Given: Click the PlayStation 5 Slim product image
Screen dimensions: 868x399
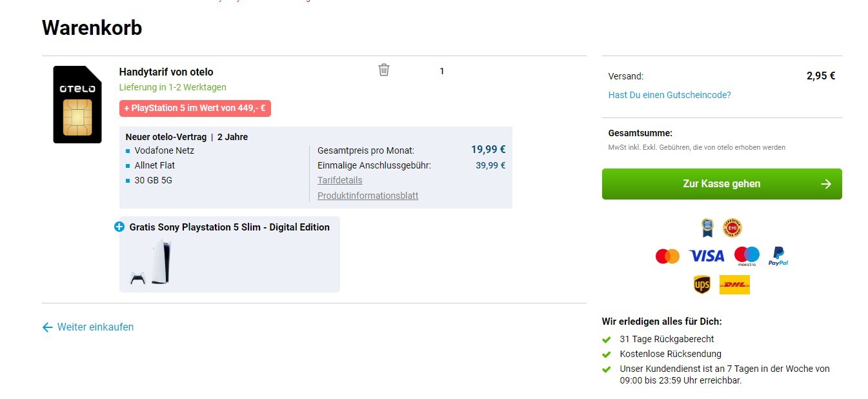Looking at the screenshot, I should coord(152,263).
